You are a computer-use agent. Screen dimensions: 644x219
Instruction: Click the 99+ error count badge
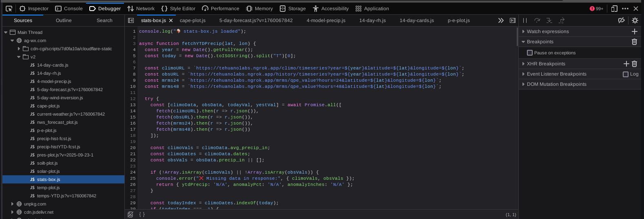[x=596, y=9]
